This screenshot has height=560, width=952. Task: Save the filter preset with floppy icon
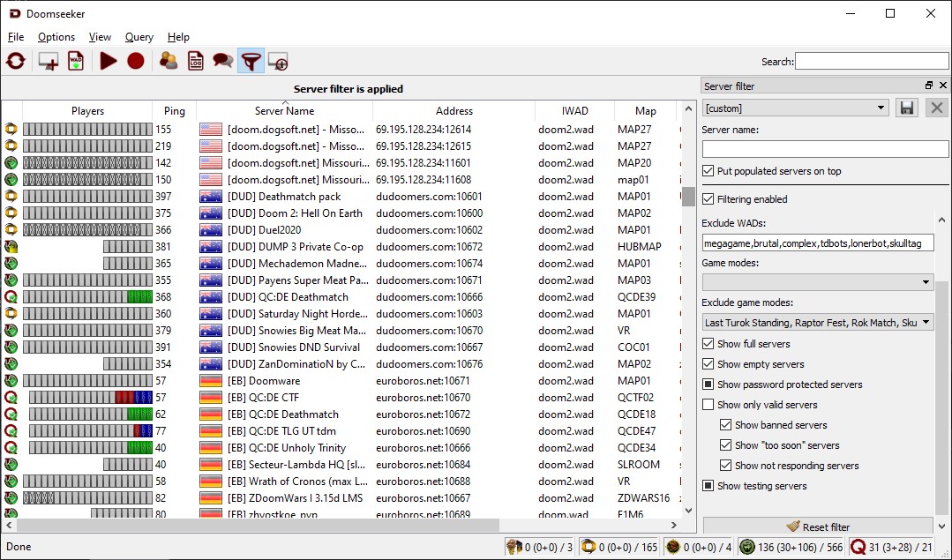pyautogui.click(x=906, y=108)
